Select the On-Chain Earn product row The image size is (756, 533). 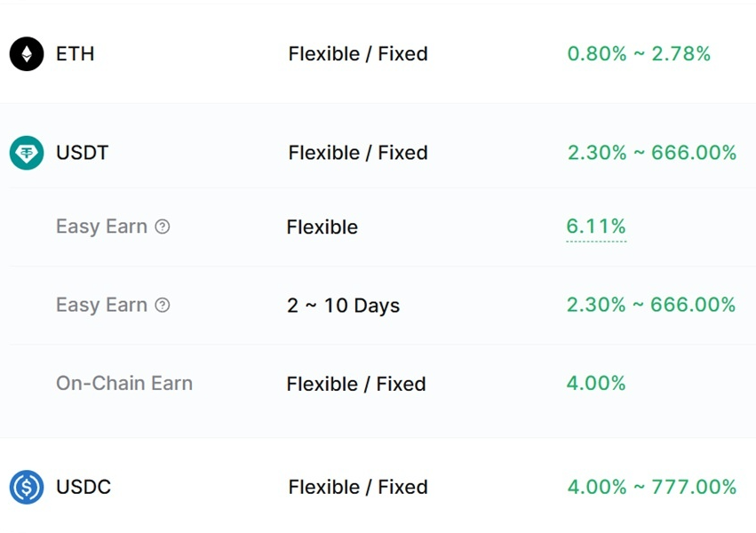coord(123,383)
